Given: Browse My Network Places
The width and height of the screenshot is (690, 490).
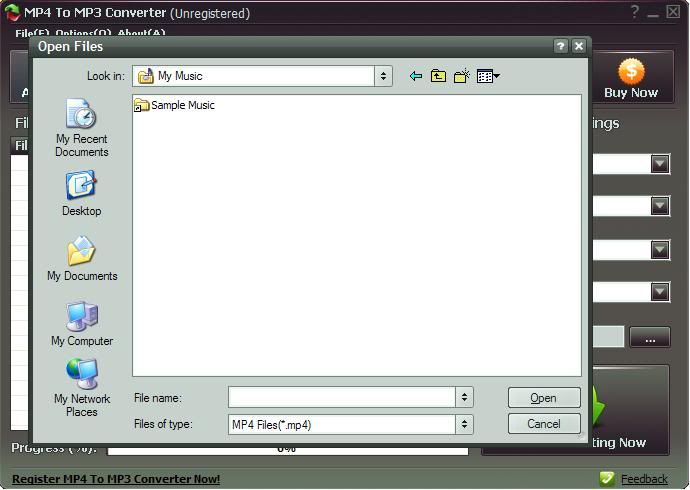Looking at the screenshot, I should (x=82, y=388).
